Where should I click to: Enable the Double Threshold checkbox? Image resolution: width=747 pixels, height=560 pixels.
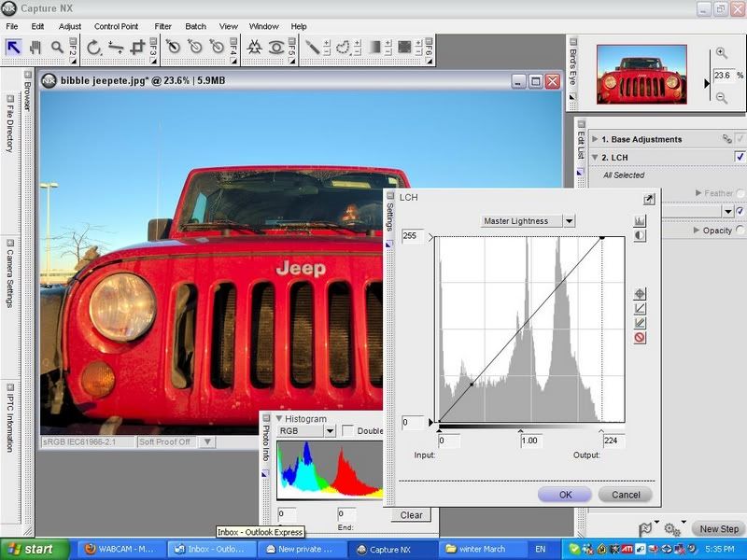[x=348, y=431]
